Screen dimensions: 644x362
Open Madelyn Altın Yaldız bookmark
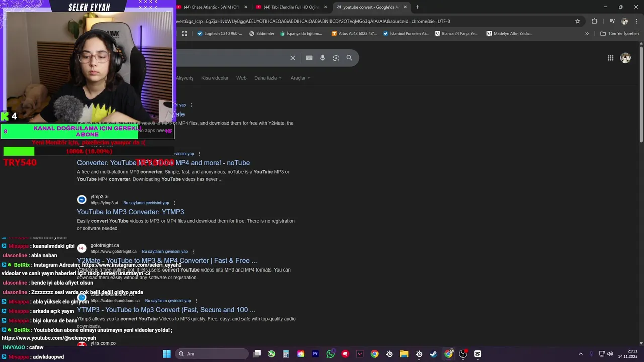click(509, 34)
